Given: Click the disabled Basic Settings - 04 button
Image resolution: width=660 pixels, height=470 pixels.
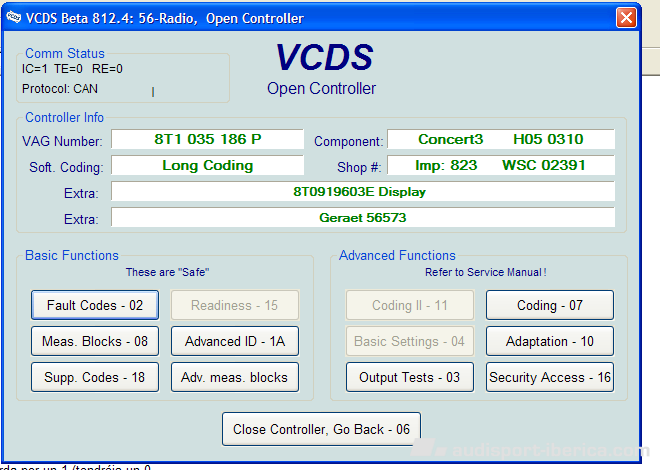Looking at the screenshot, I should click(x=410, y=341).
